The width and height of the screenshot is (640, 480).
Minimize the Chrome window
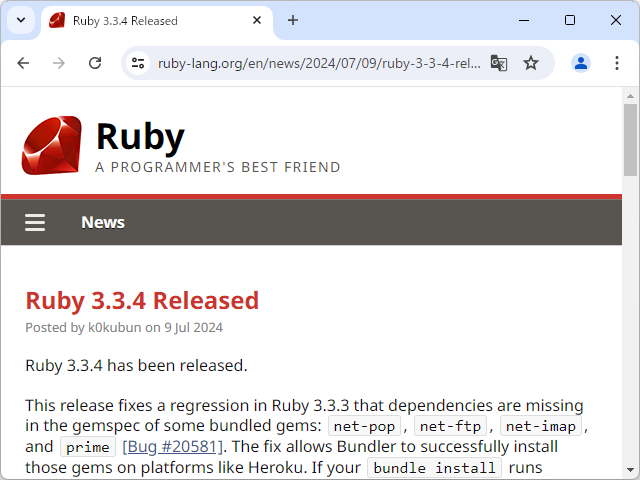click(524, 20)
